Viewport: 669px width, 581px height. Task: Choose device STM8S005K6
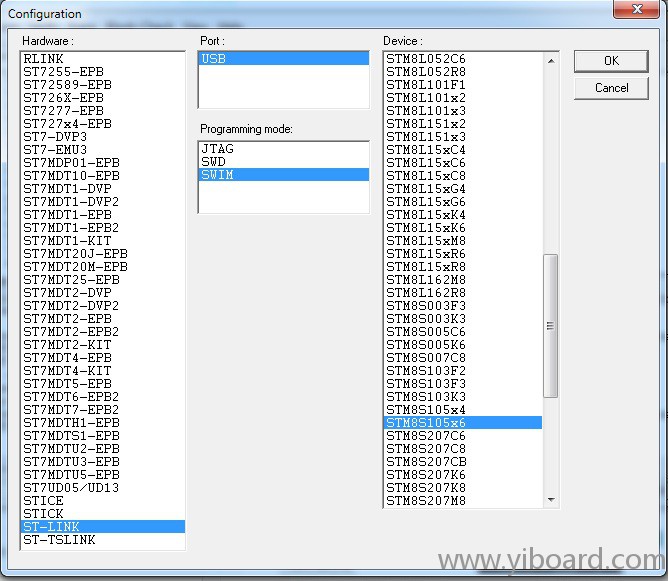pyautogui.click(x=463, y=345)
